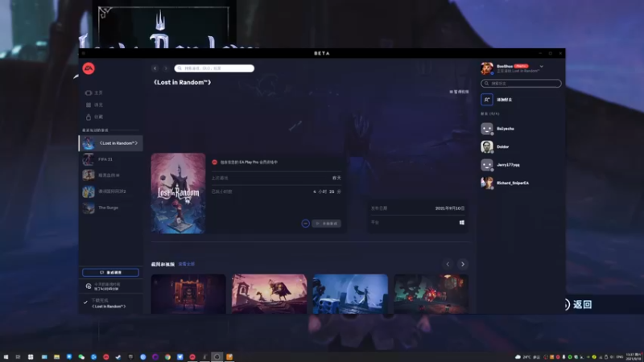Screen dimensions: 644x362
Task: Open the Task View icon on taskbar
Action: 18,356
